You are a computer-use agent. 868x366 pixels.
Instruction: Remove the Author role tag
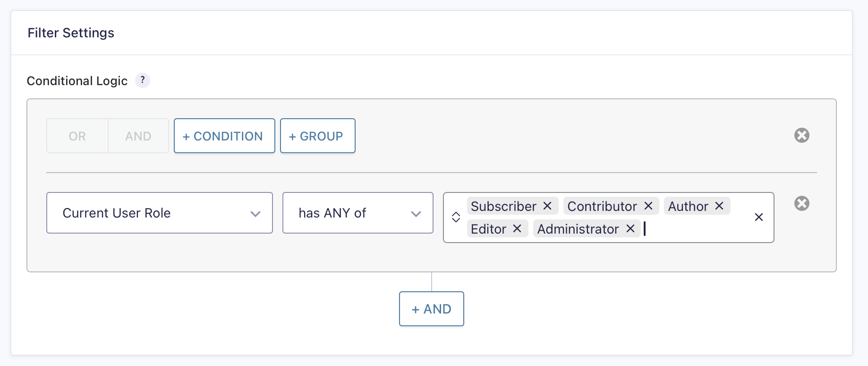(x=719, y=206)
